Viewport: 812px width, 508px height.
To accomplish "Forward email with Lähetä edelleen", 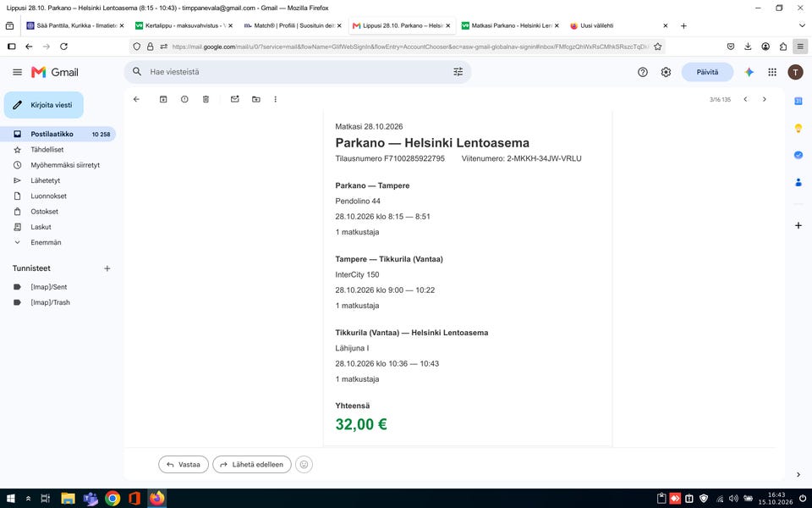I will [x=252, y=465].
